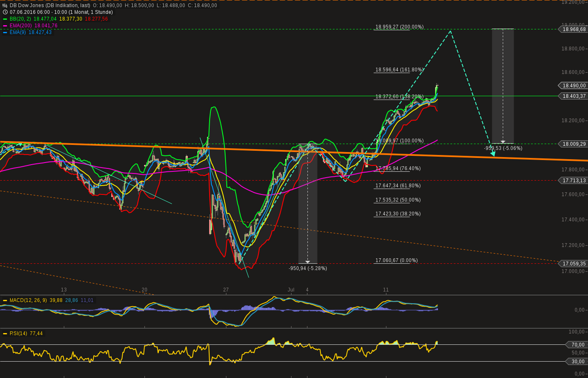Click the chart settings icon beside DB Dow Jones
This screenshot has height=378, width=588.
5,5
